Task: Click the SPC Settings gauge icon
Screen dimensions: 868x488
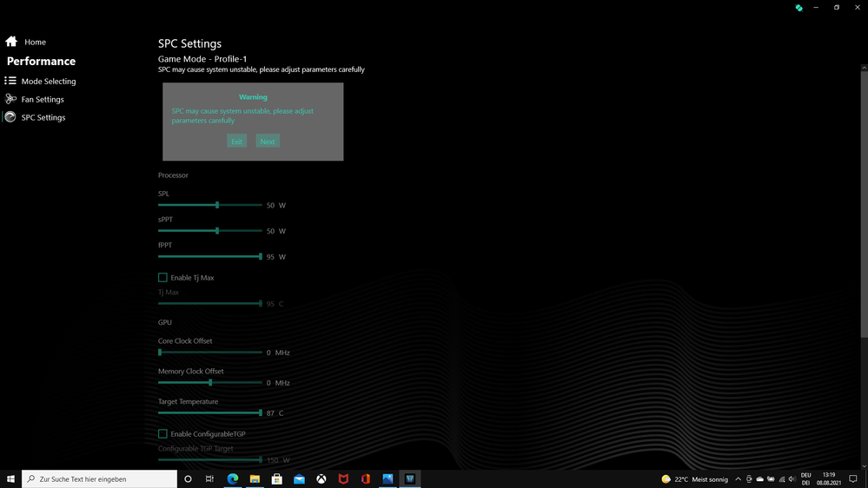Action: coord(10,117)
